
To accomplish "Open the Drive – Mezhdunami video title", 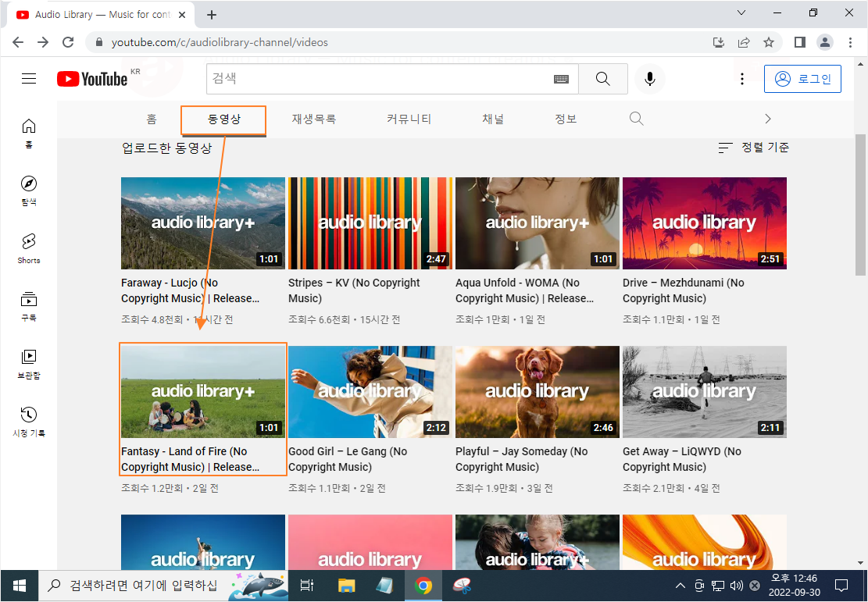I will 684,290.
